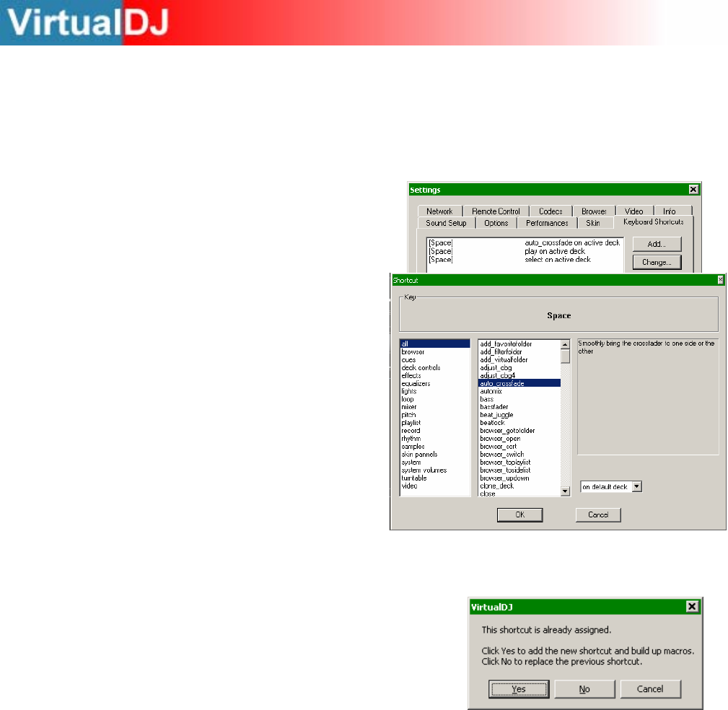Image resolution: width=728 pixels, height=710 pixels.
Task: Open the Options tab
Action: (496, 223)
